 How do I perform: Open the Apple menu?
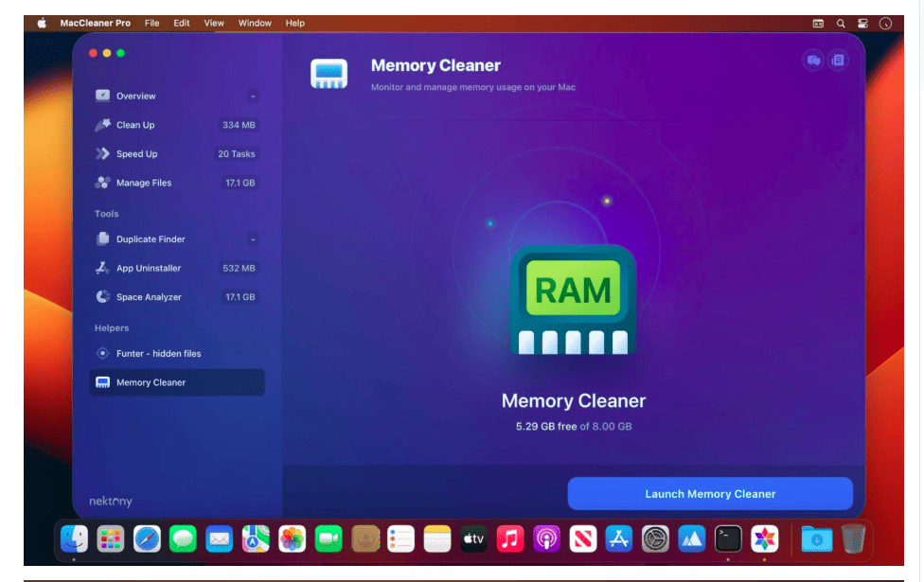click(42, 23)
